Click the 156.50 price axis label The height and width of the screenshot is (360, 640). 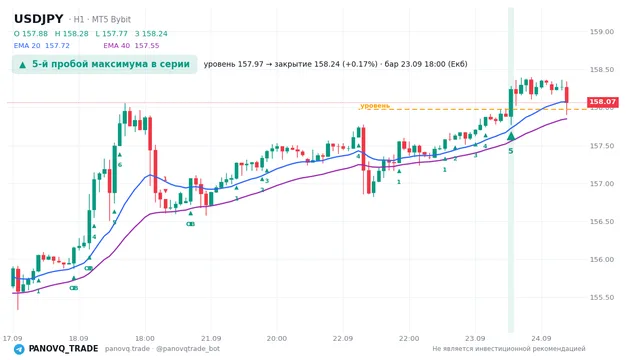[x=602, y=222]
